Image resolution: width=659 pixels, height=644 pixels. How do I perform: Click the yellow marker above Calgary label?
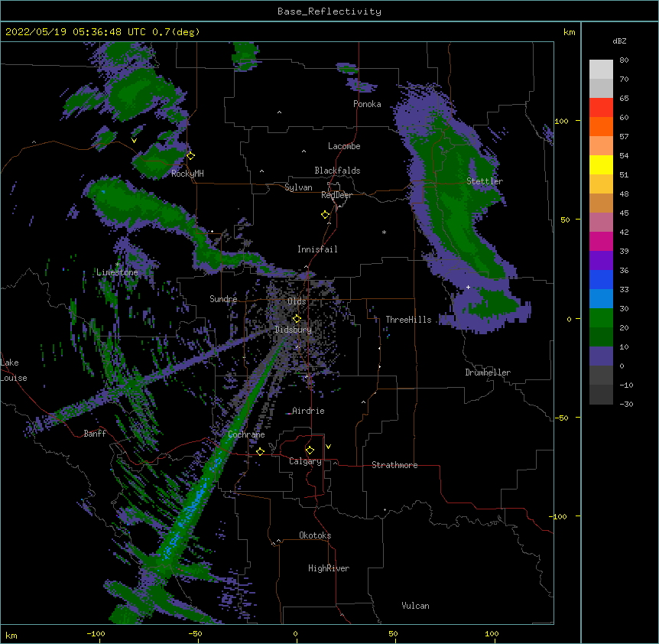(x=310, y=450)
